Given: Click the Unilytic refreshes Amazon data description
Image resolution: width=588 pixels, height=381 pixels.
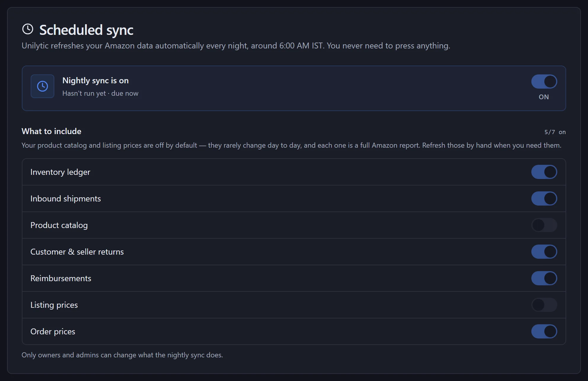Looking at the screenshot, I should tap(236, 46).
